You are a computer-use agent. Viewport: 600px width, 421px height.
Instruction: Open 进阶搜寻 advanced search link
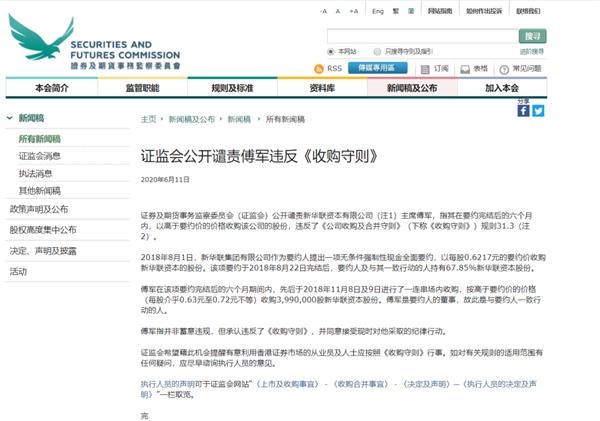(532, 52)
